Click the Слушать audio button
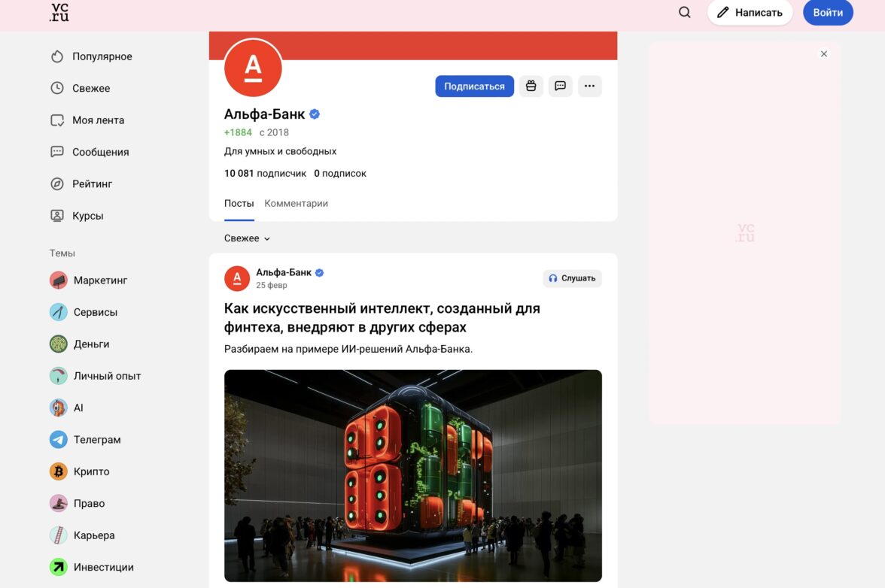 point(572,278)
